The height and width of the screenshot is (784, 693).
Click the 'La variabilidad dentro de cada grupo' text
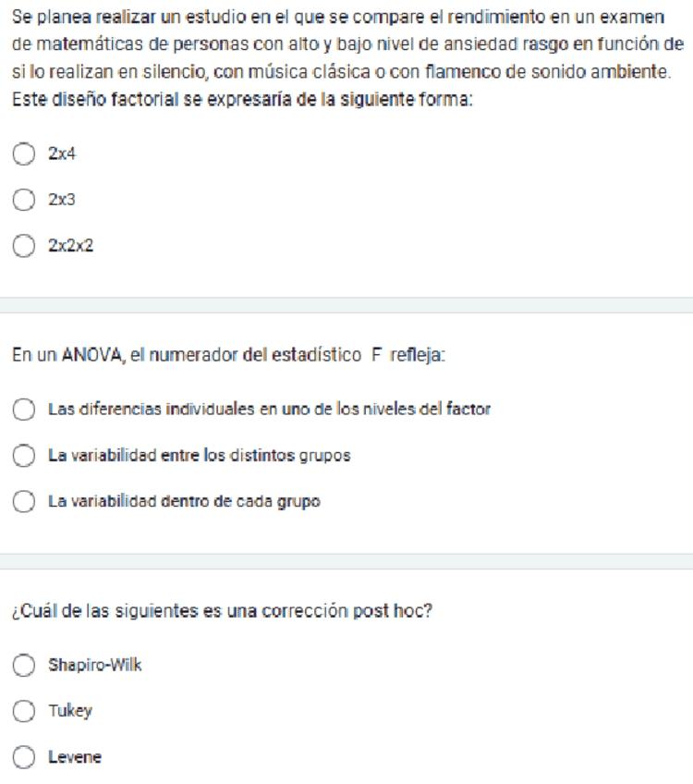click(184, 501)
